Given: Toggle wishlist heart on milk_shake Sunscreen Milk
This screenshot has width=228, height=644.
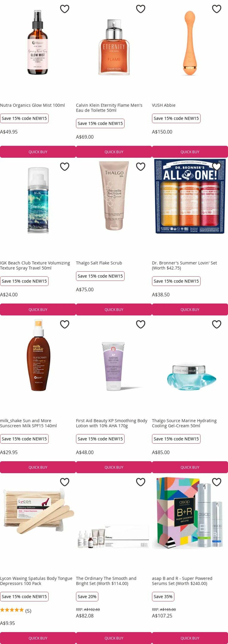Looking at the screenshot, I should point(65,325).
